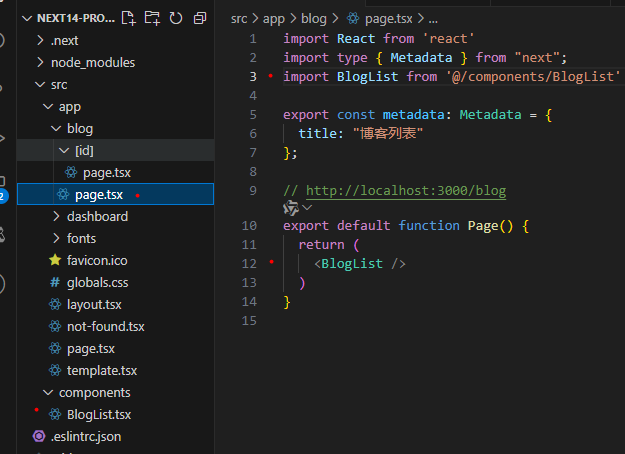Click the Metadata type in the line 2 import
Viewport: 625px width, 454px height.
coord(421,58)
